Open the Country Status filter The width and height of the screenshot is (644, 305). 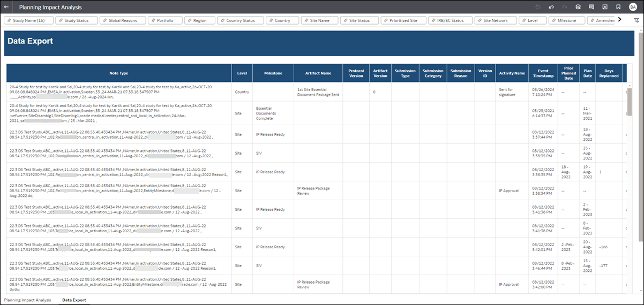click(x=241, y=20)
